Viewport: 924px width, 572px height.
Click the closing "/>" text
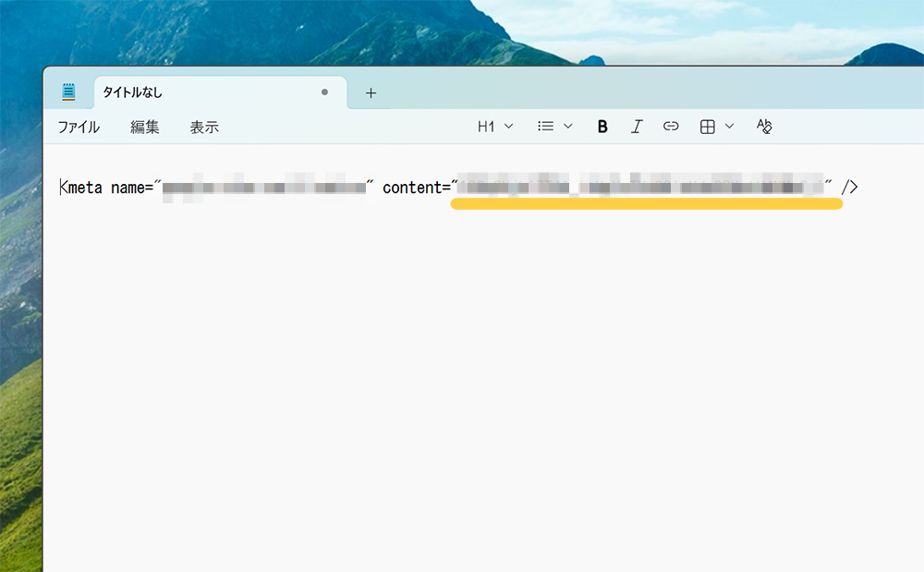(x=849, y=188)
